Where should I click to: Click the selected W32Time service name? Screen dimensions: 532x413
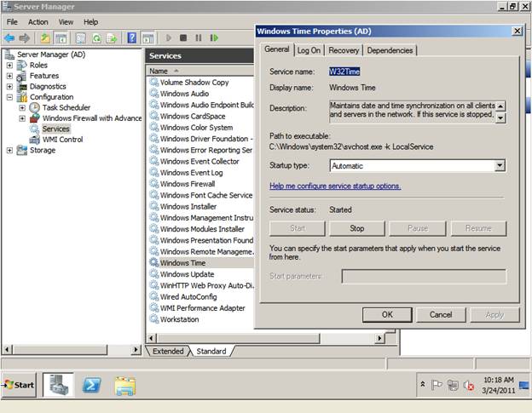[344, 72]
